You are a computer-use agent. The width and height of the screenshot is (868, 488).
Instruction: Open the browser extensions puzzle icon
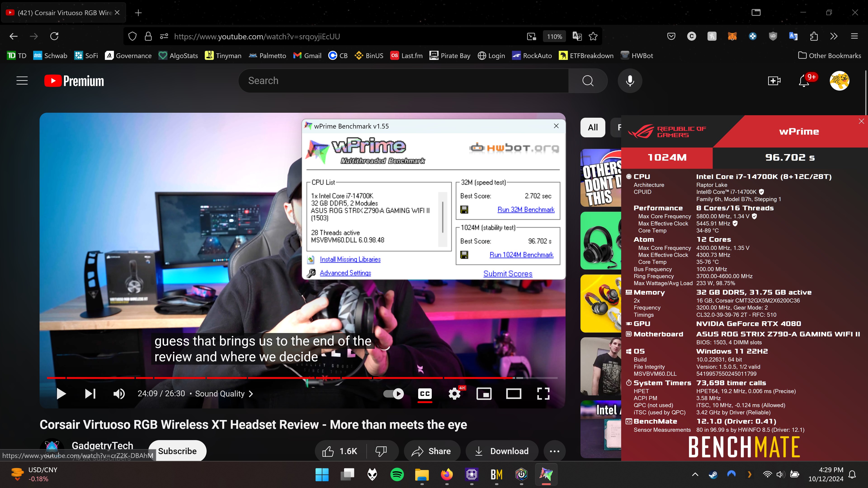click(814, 36)
